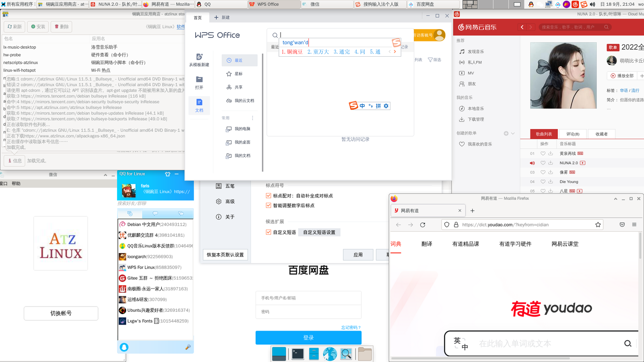The image size is (644, 362).
Task: Open 五笔 section in Sogou settings
Action: [x=225, y=186]
